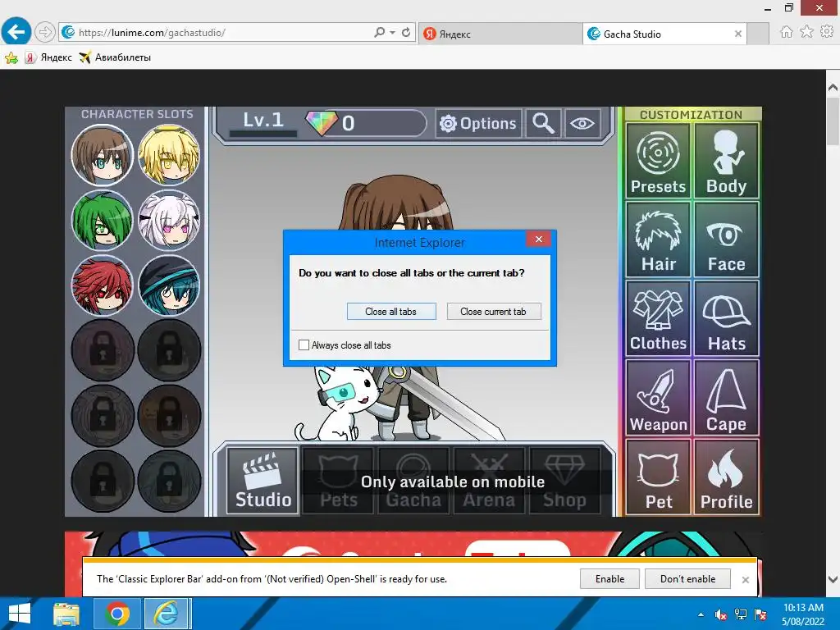Close the Gacha Studio tab

[x=738, y=34]
